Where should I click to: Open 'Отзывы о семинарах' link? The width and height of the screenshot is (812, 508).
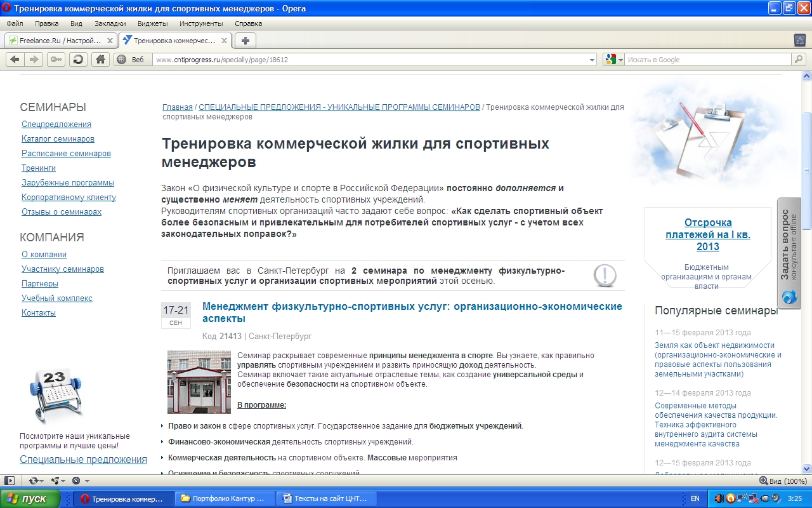[62, 212]
